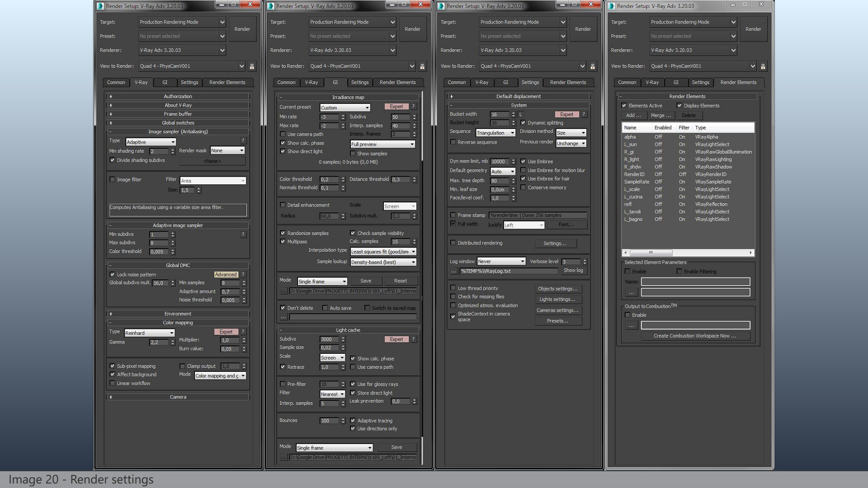
Task: Change color mapping Type from Reinhard dropdown
Action: pos(149,333)
